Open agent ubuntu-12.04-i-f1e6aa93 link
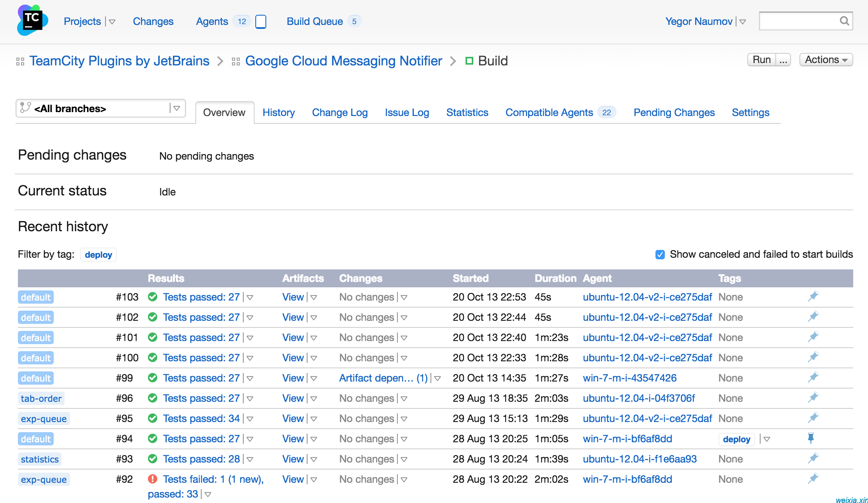 [x=640, y=459]
